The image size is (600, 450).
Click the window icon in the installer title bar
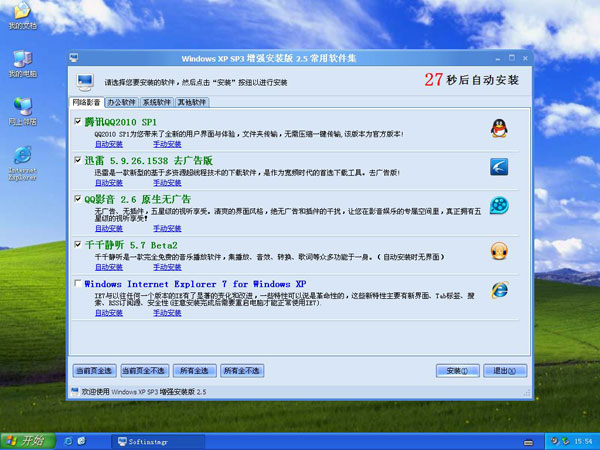click(x=74, y=58)
